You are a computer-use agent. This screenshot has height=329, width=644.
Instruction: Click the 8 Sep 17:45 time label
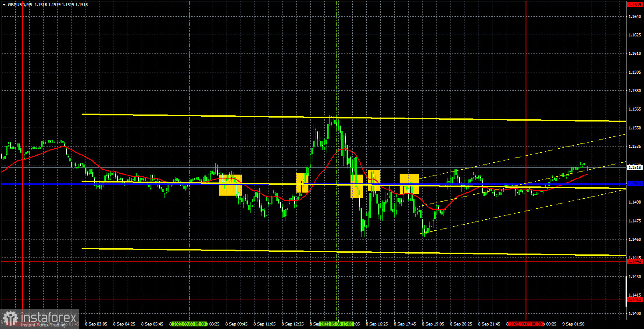(404, 324)
